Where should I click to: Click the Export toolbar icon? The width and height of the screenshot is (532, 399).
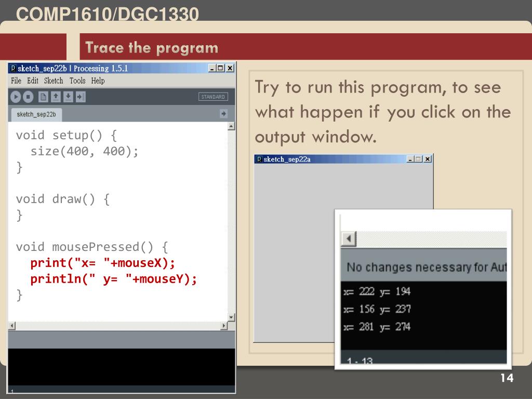[x=81, y=97]
